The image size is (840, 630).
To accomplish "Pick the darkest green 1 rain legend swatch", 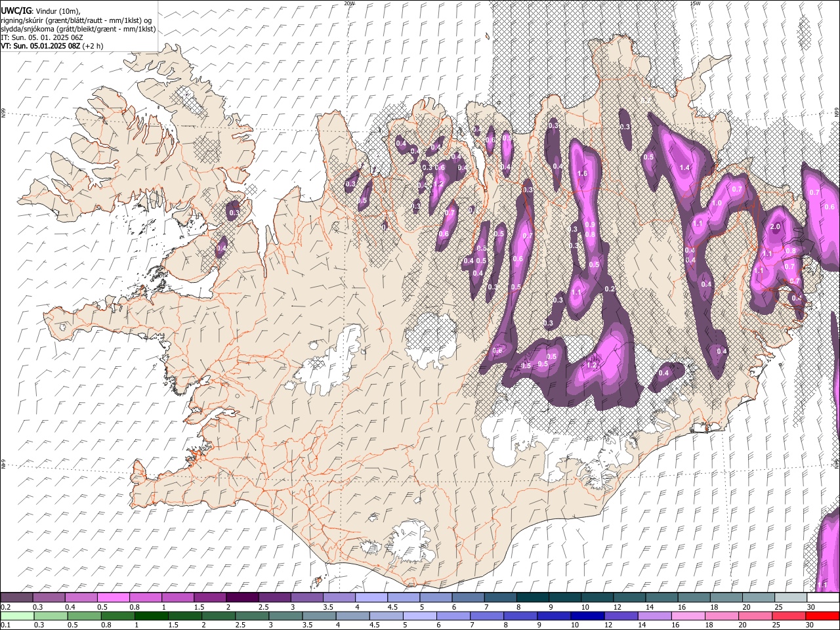I will click(151, 616).
